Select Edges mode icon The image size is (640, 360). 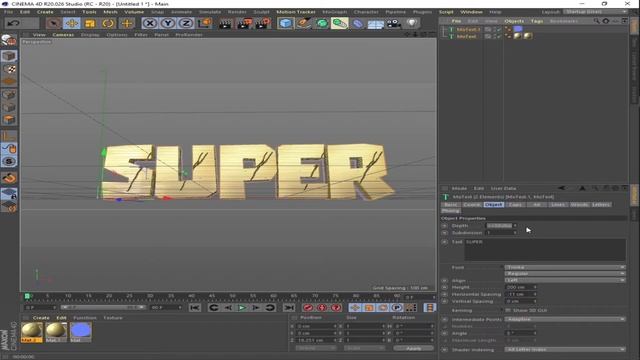pyautogui.click(x=9, y=107)
